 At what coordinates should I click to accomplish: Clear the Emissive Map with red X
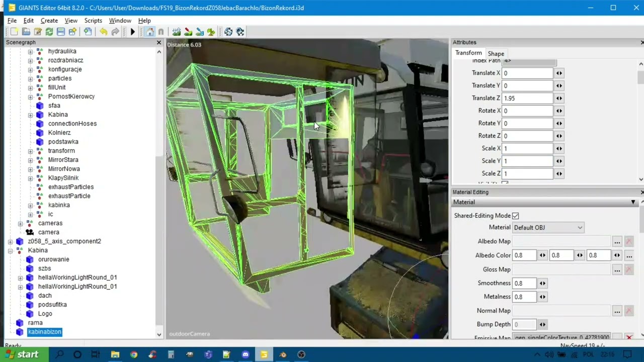point(628,337)
